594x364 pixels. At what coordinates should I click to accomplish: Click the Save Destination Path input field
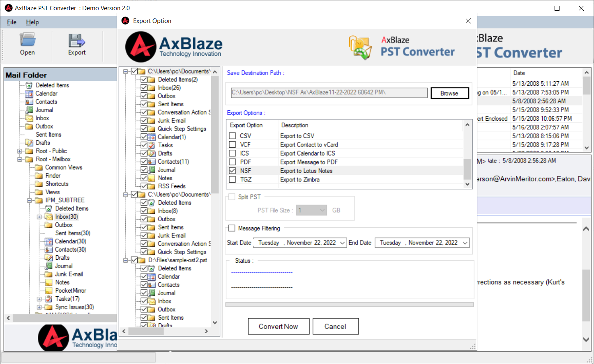coord(329,93)
